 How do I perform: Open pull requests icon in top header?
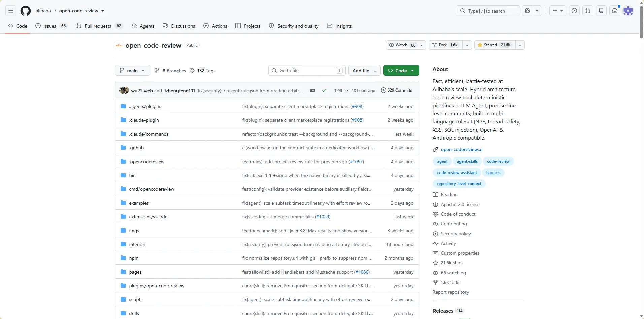point(588,11)
